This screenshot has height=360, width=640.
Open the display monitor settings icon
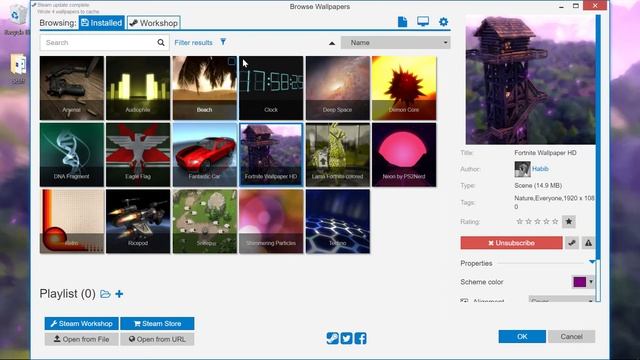tap(423, 22)
